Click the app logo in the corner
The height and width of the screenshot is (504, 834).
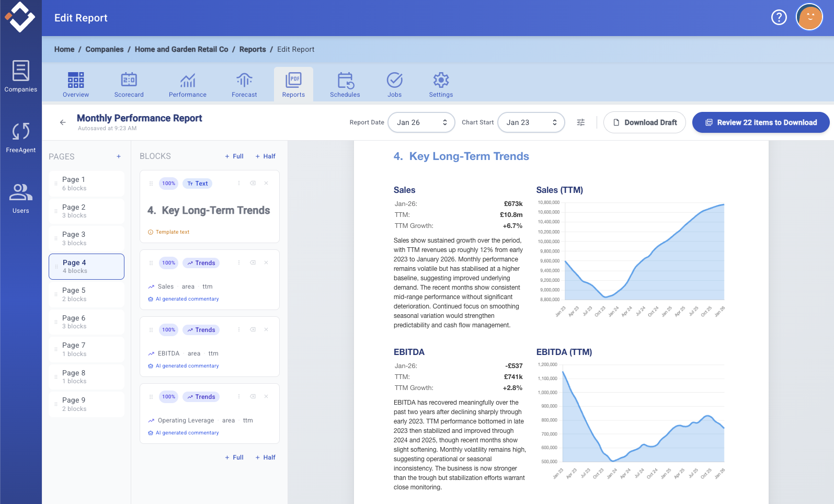(x=20, y=17)
